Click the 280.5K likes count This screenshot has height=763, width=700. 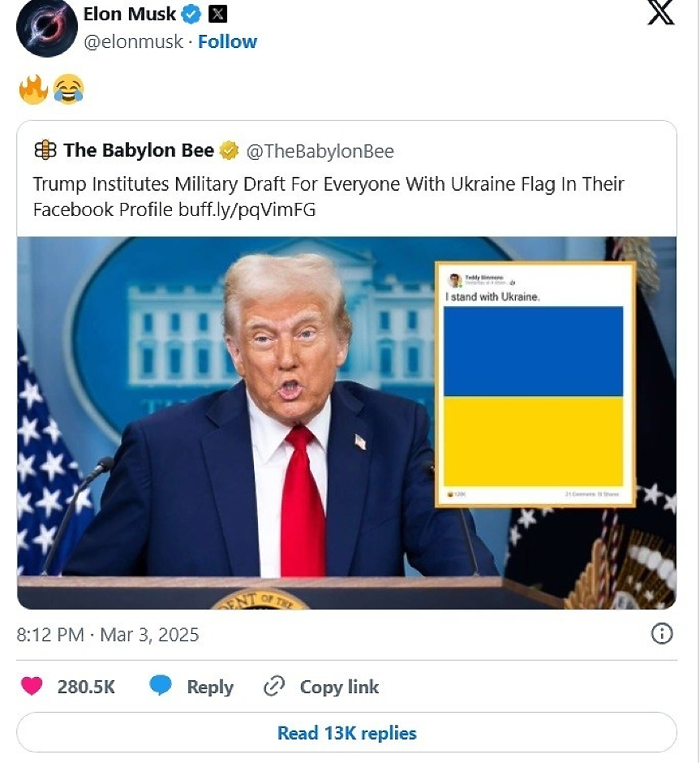86,687
